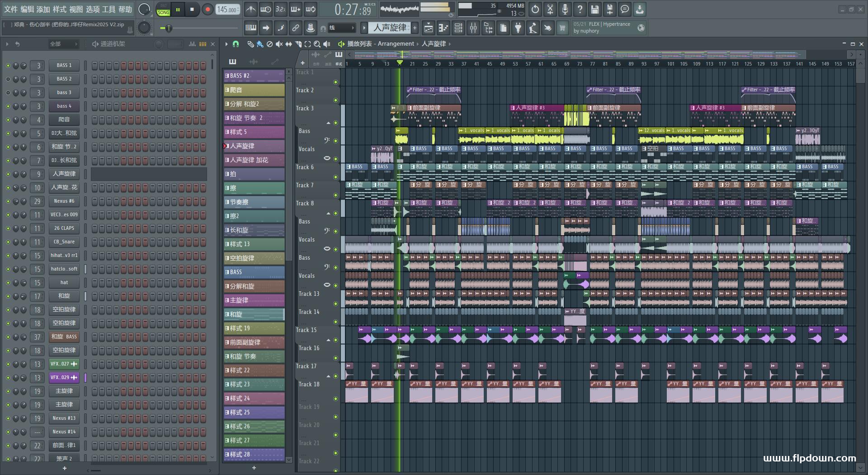Mute the BASS 1 channel LED
Screen dimensions: 868x475
point(8,66)
